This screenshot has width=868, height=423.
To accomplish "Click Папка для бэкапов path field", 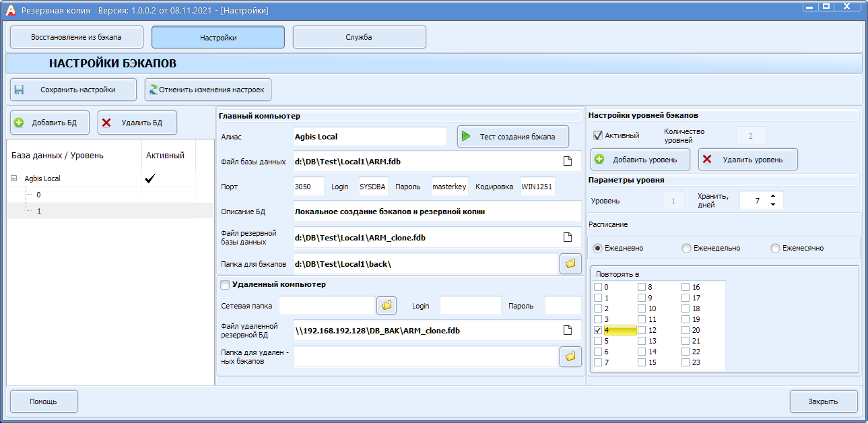I will click(x=426, y=264).
